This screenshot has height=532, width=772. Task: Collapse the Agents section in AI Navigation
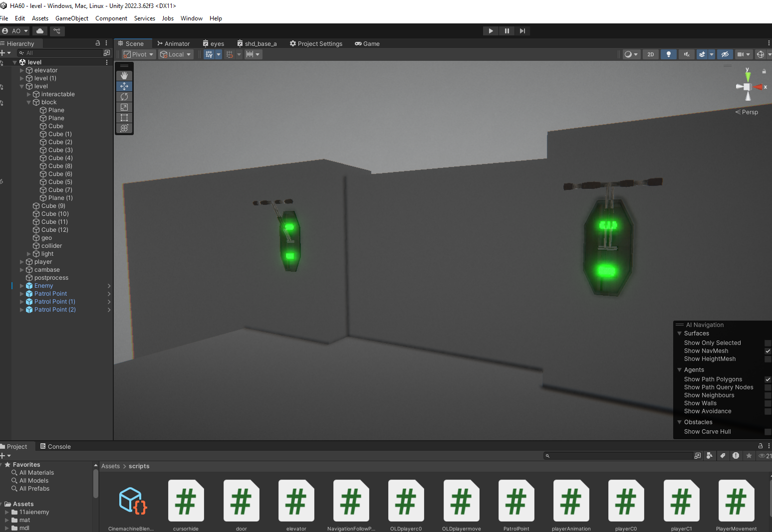[x=679, y=370]
